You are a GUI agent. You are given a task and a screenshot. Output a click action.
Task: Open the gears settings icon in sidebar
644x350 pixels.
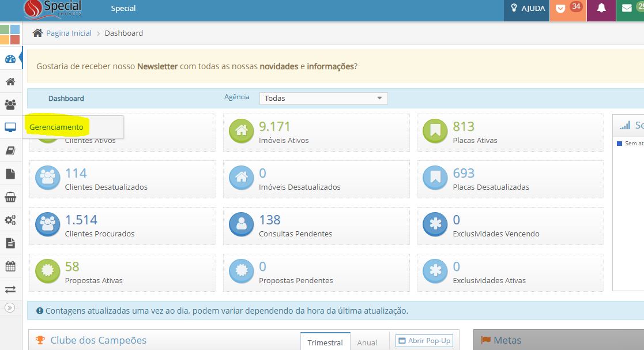[10, 220]
